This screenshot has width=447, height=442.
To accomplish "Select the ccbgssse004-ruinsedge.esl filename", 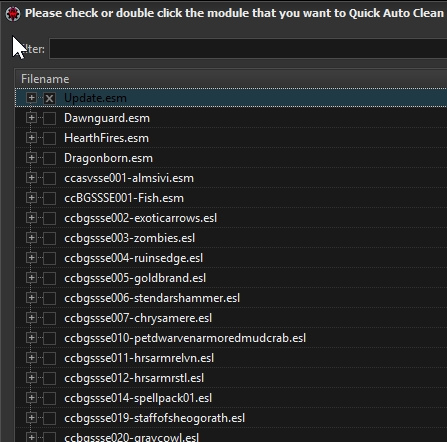I will point(134,258).
